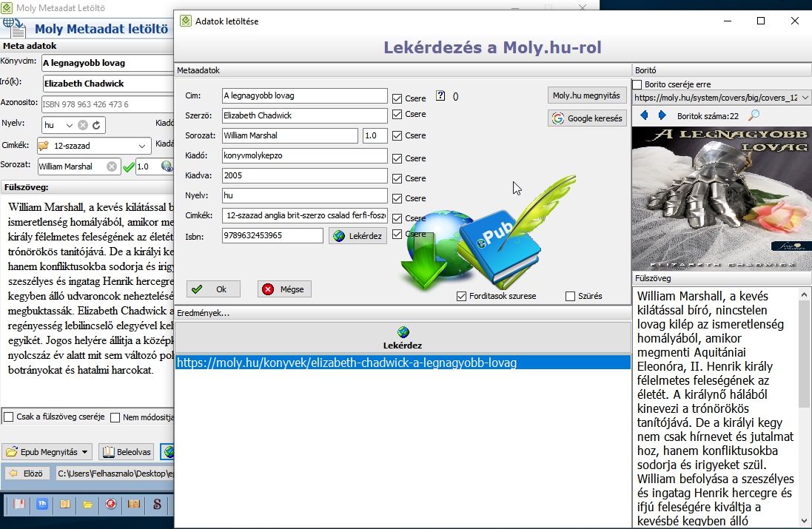Click the Isbn input field 9789632453965
The width and height of the screenshot is (812, 529).
coord(272,235)
